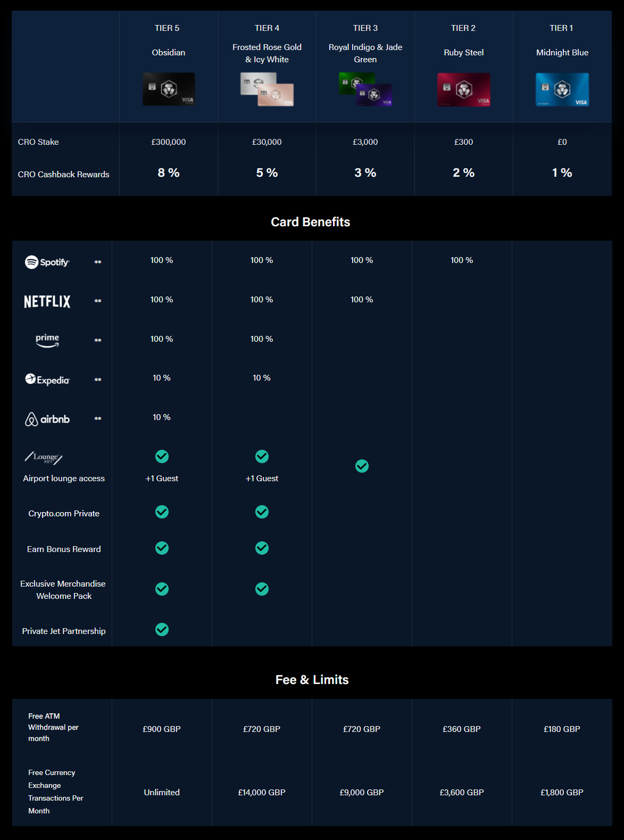Click the Fee & Limits heading

[x=312, y=680]
